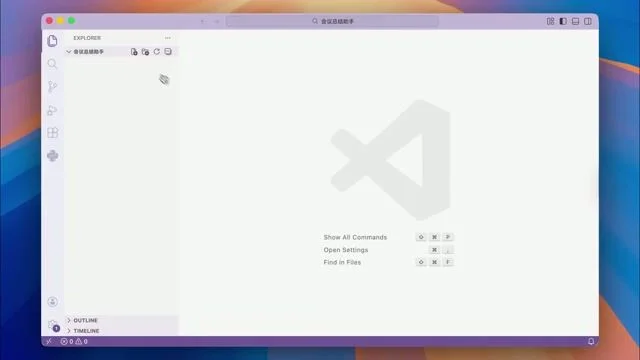Go forward using the title bar arrow
Screen dimensions: 640x360
pos(217,21)
